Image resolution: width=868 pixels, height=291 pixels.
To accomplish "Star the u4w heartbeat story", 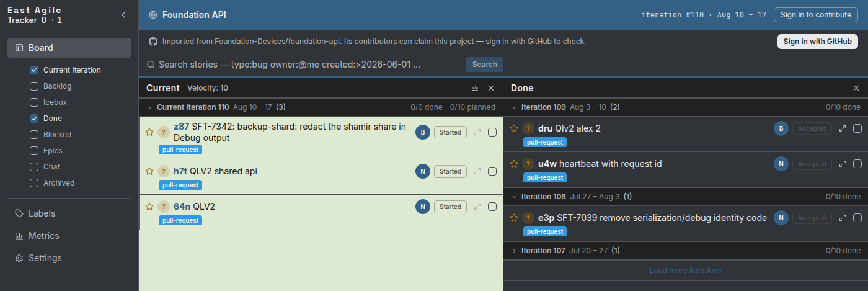I will (x=514, y=164).
